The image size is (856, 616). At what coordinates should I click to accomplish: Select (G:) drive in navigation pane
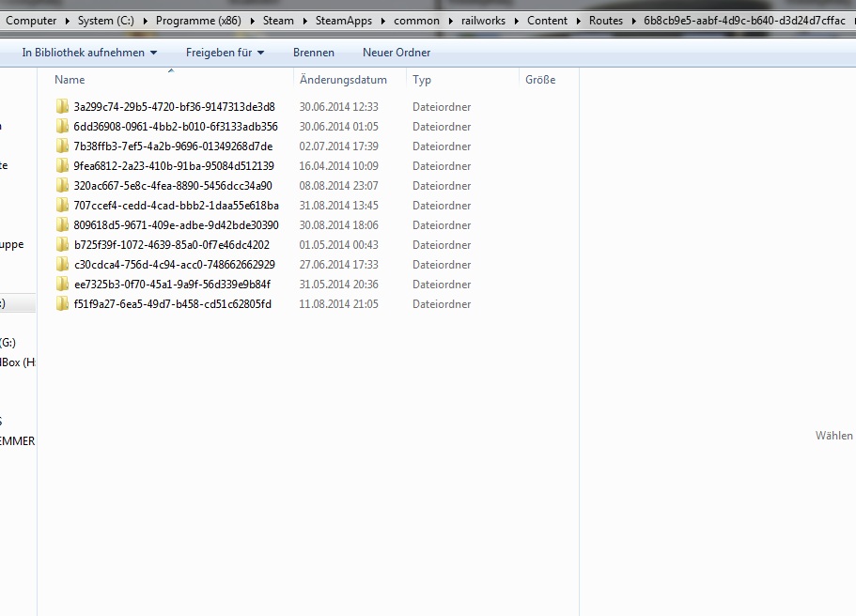(8, 343)
